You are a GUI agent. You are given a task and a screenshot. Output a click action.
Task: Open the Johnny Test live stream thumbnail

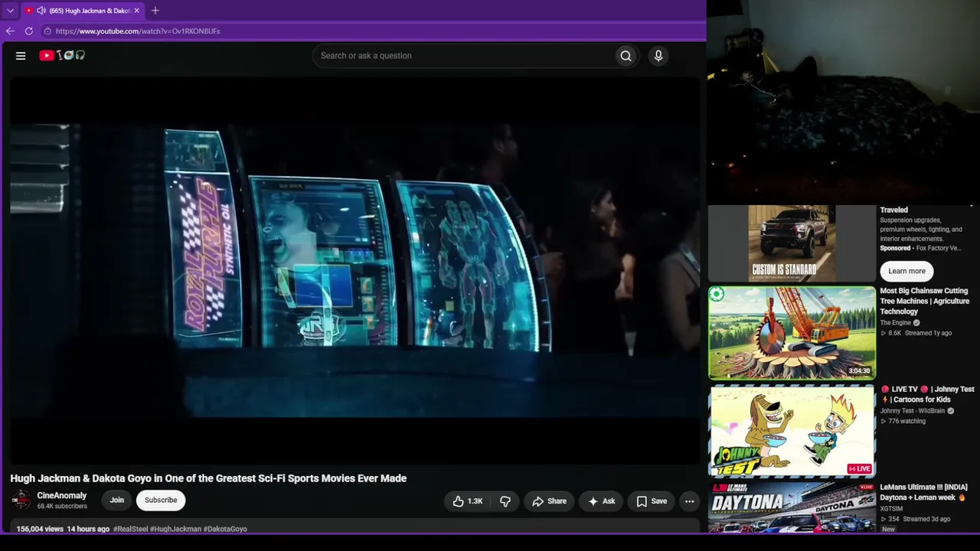[x=792, y=432]
